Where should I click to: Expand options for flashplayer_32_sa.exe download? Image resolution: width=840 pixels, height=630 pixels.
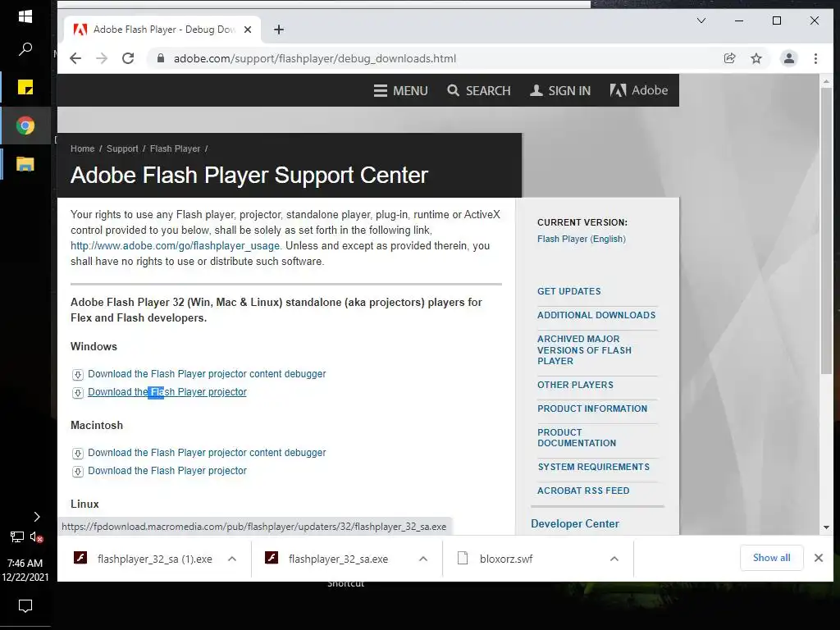pos(423,559)
